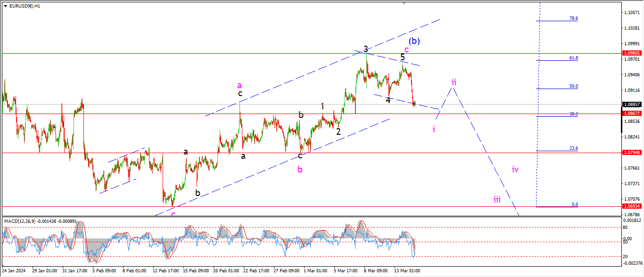The image size is (644, 277).
Task: Click the gray chart shift triangle at top
Action: 404,3
